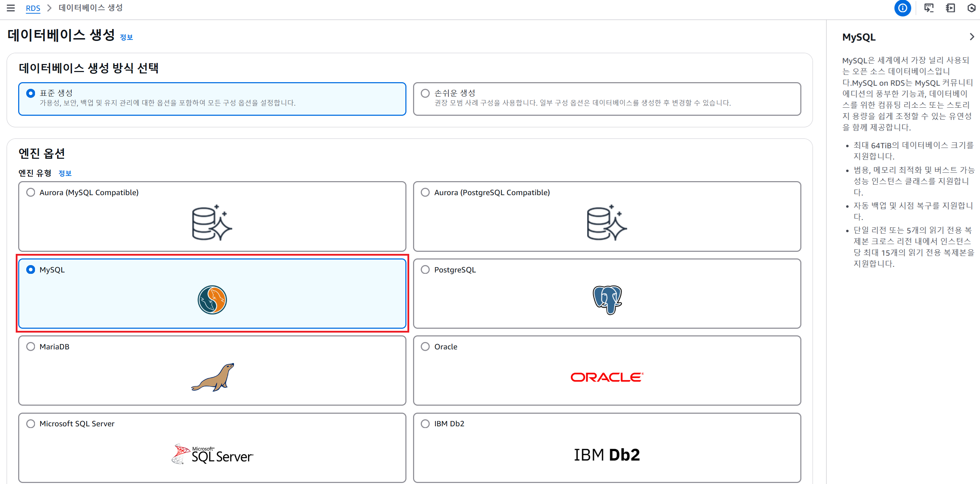Click the MySQL dolphin logo
The height and width of the screenshot is (484, 980).
click(212, 300)
